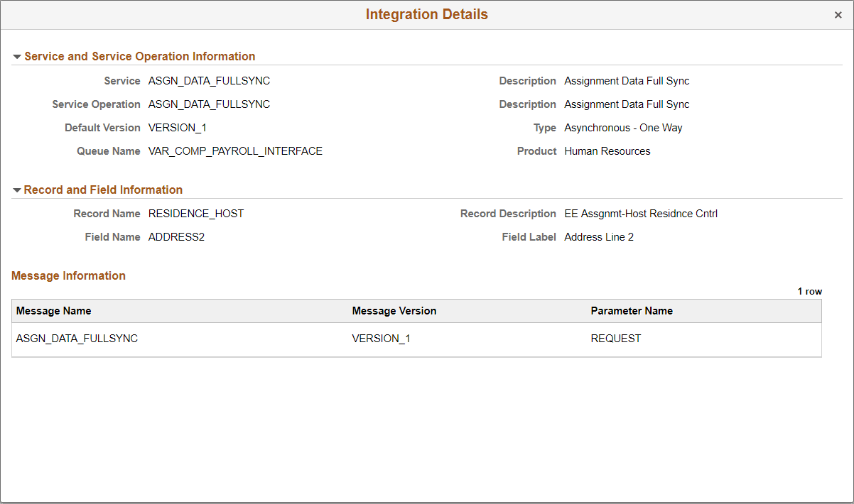The image size is (854, 504).
Task: Click the Queue Name VAR_COMP_PAYROLL_INTERFACE value
Action: 234,151
